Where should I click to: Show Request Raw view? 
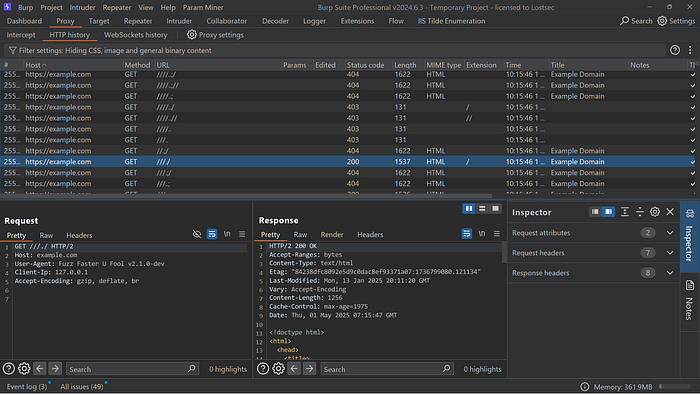click(x=46, y=235)
